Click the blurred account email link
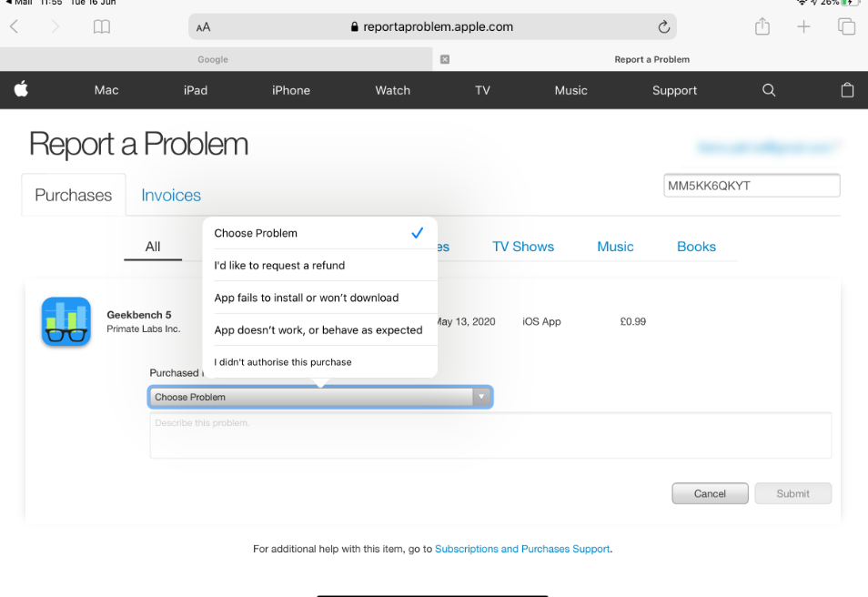Image resolution: width=868 pixels, height=597 pixels. (766, 147)
